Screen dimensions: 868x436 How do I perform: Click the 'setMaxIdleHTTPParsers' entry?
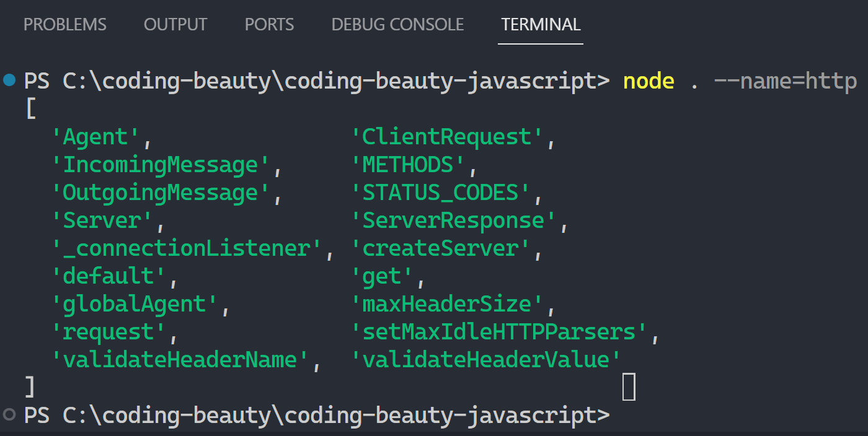499,332
